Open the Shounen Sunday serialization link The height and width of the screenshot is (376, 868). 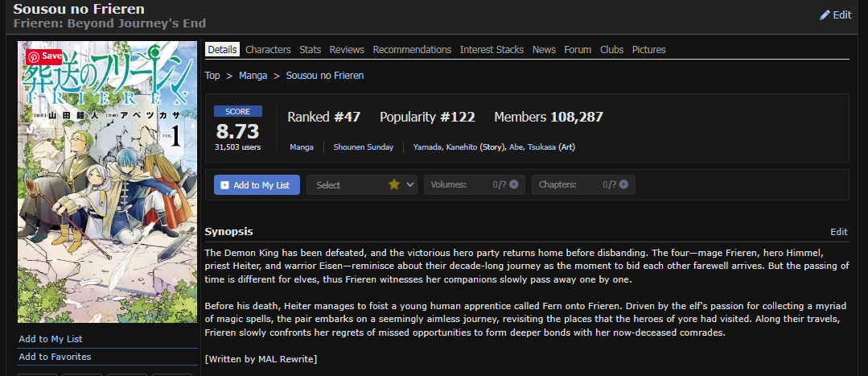click(x=363, y=147)
